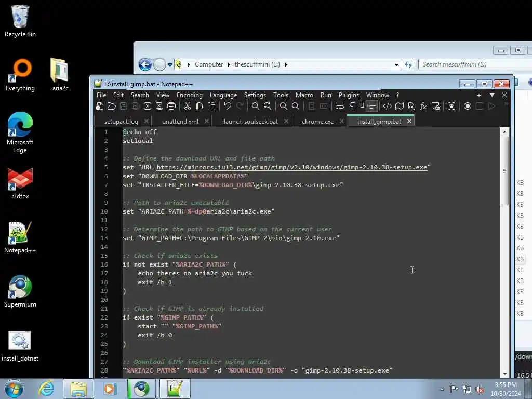
Task: Zoom in using the plus magnifier
Action: (x=284, y=107)
